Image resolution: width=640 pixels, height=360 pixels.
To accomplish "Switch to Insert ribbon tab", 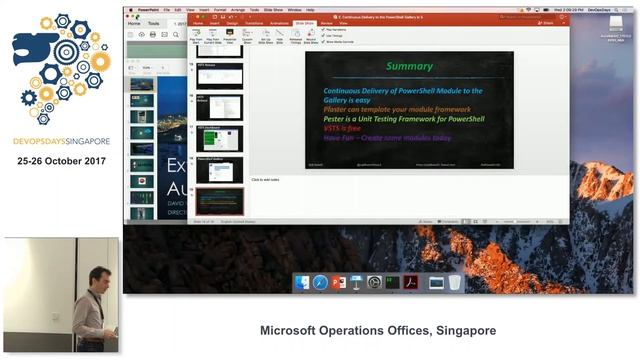I will (215, 24).
